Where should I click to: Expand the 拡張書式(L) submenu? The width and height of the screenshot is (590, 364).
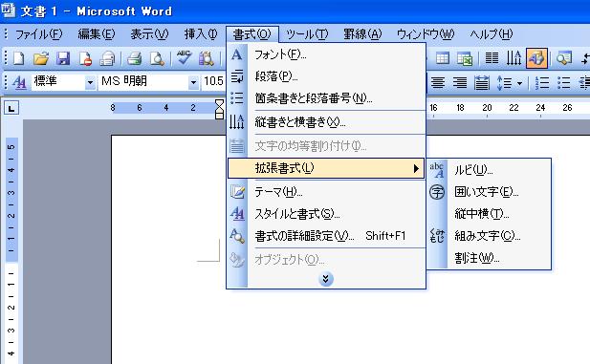[326, 168]
